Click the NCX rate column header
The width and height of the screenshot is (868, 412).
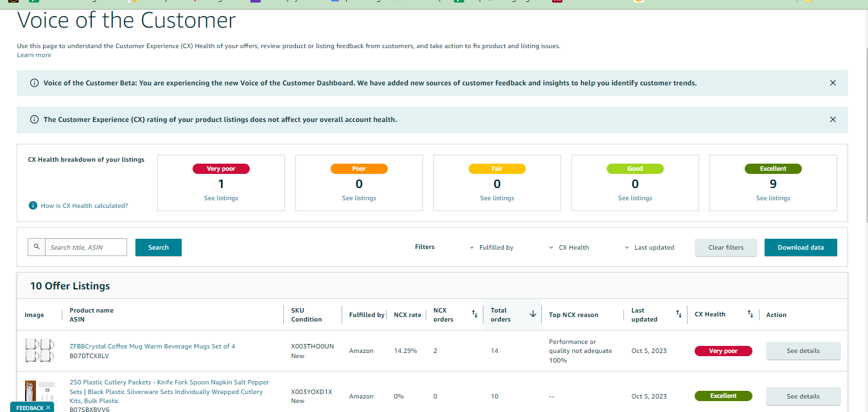[408, 314]
